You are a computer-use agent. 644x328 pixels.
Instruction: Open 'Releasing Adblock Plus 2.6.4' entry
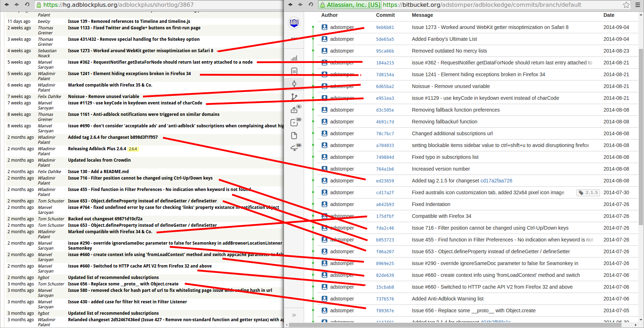pyautogui.click(x=97, y=149)
